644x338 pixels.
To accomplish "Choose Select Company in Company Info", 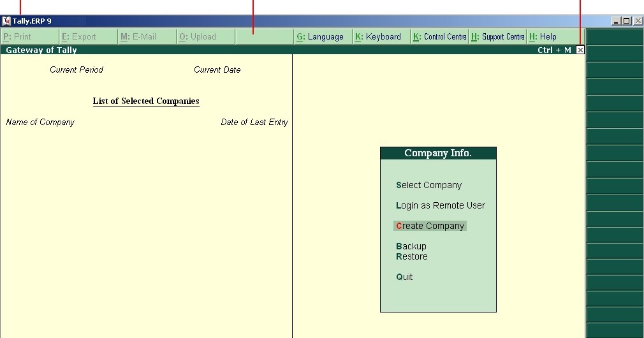I will tap(428, 185).
